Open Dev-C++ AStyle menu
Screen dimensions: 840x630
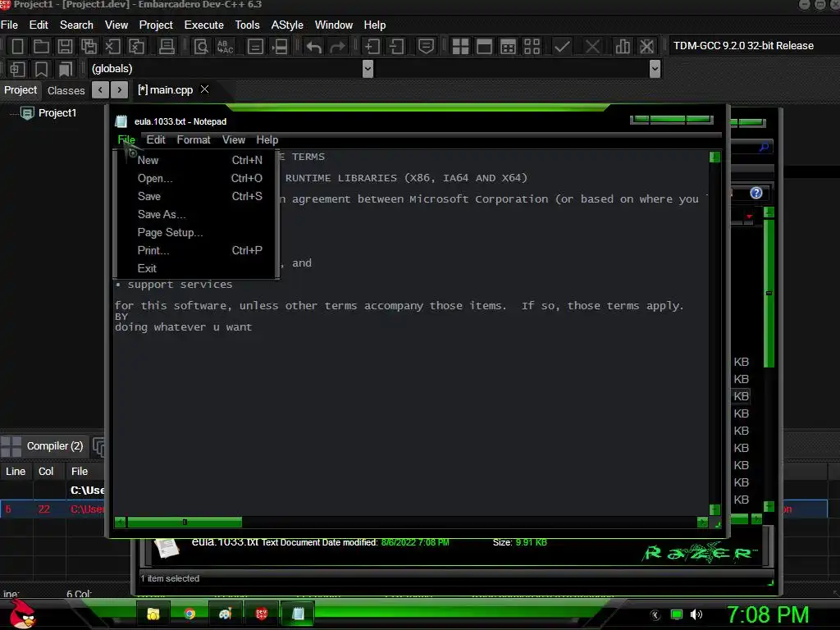[x=287, y=25]
